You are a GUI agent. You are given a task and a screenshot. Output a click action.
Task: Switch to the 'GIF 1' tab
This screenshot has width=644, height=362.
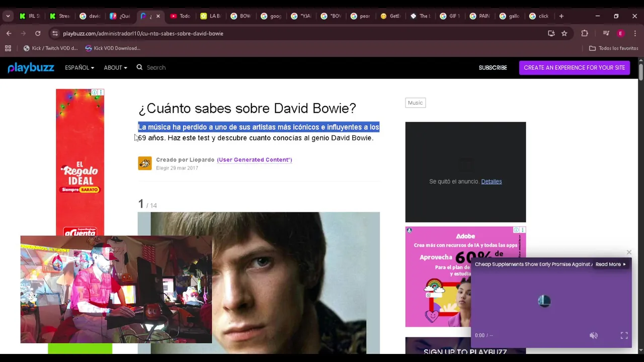point(450,16)
